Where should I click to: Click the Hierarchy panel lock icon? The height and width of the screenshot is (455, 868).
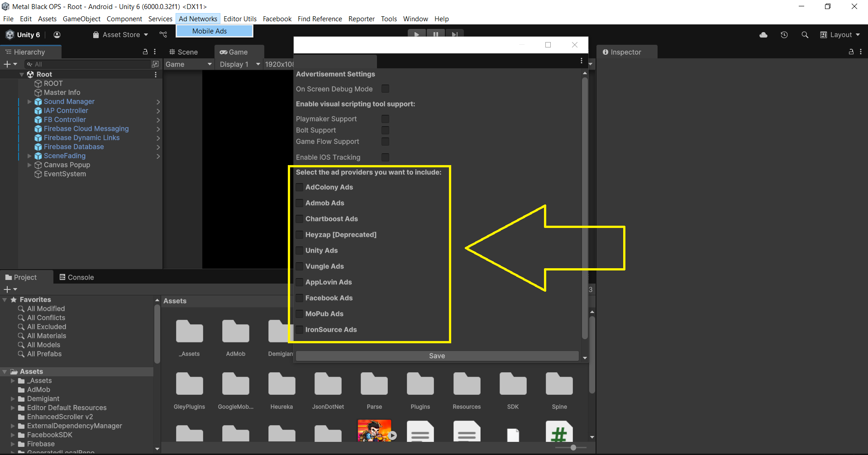click(145, 52)
